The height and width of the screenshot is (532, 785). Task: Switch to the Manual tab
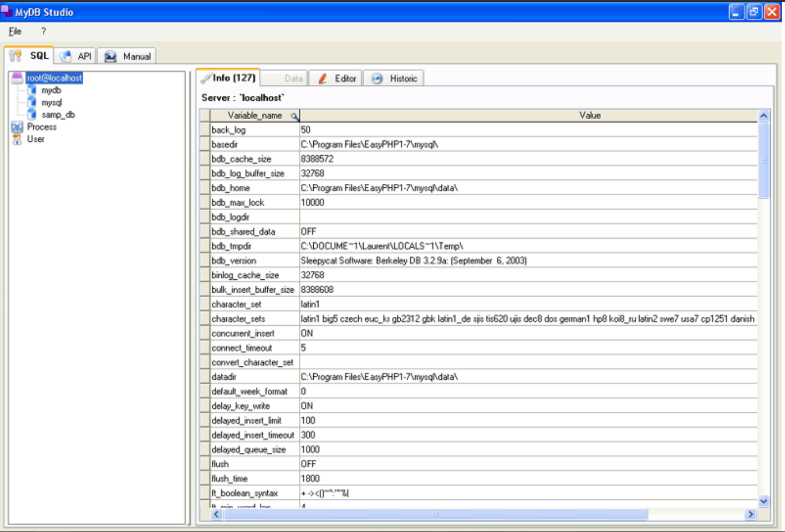127,56
